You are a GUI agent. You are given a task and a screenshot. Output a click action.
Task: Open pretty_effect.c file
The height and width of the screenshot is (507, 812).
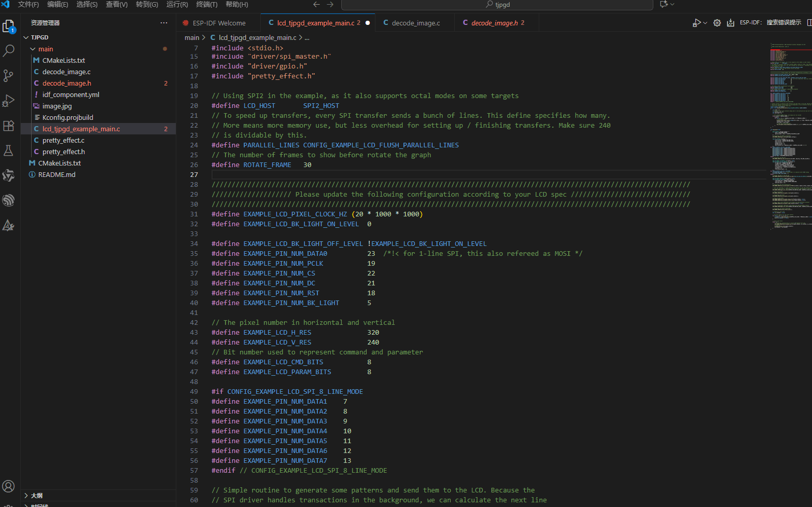click(x=99, y=140)
